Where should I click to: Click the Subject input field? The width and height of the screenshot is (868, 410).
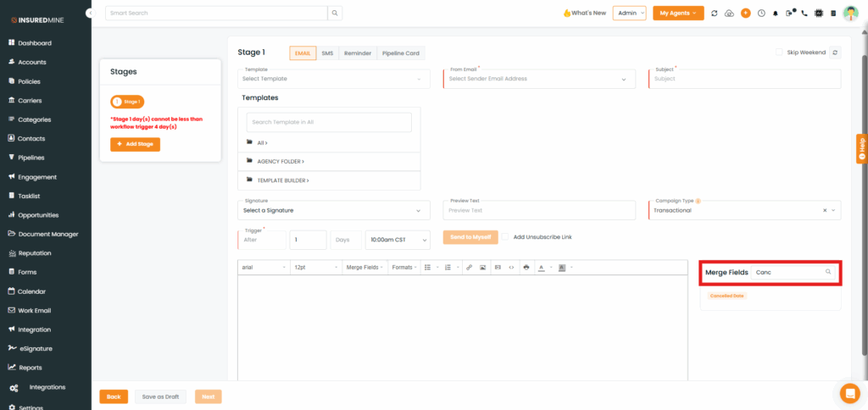744,79
